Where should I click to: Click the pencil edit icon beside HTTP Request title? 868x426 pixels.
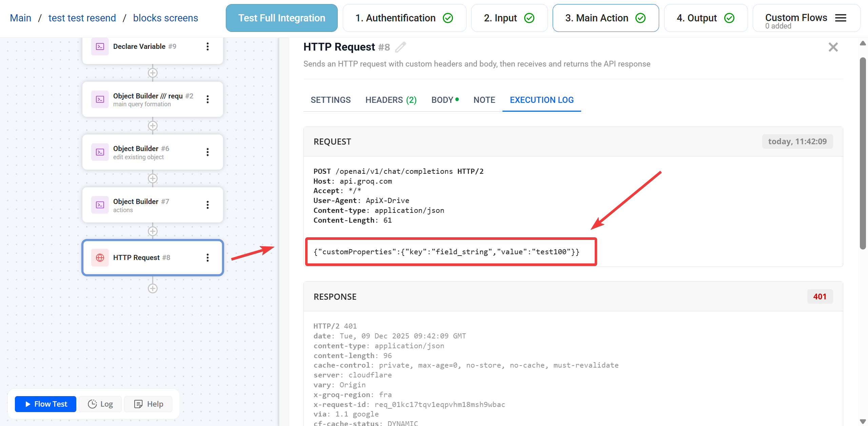(x=400, y=47)
